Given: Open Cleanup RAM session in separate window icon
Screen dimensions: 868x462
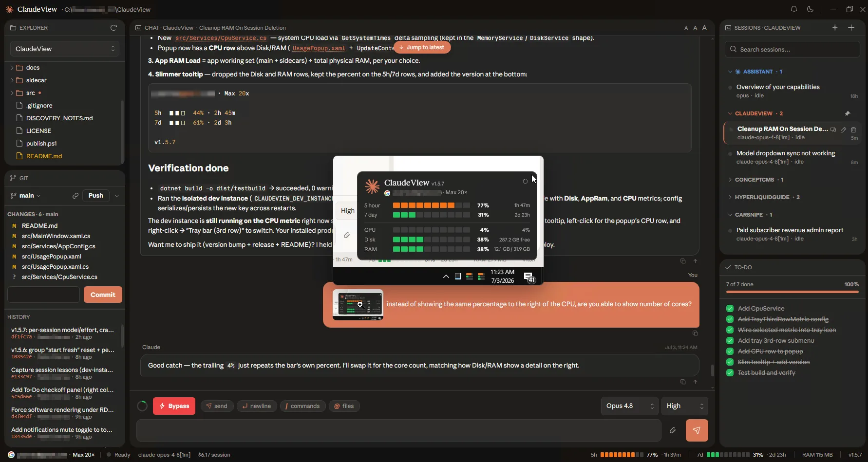Looking at the screenshot, I should click(x=833, y=129).
